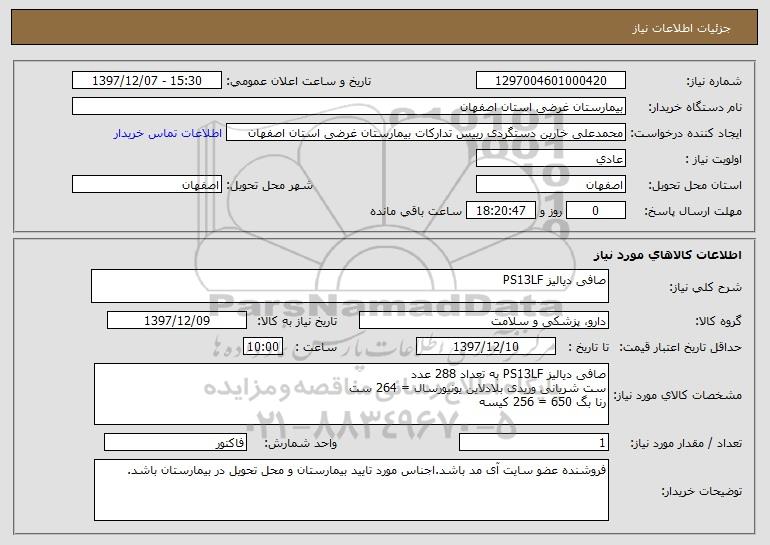770x545 pixels.
Task: Click the label تاریخ نیاز به کالا
Action: 297,322
